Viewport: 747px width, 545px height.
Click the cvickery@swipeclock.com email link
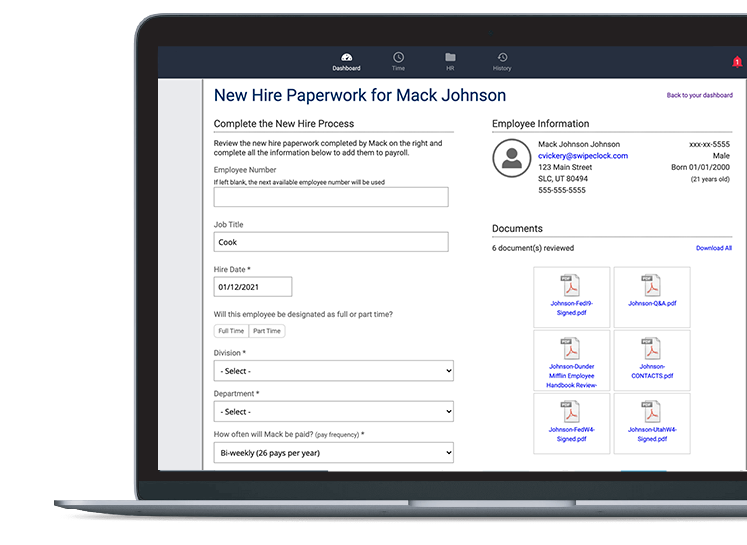coord(583,155)
